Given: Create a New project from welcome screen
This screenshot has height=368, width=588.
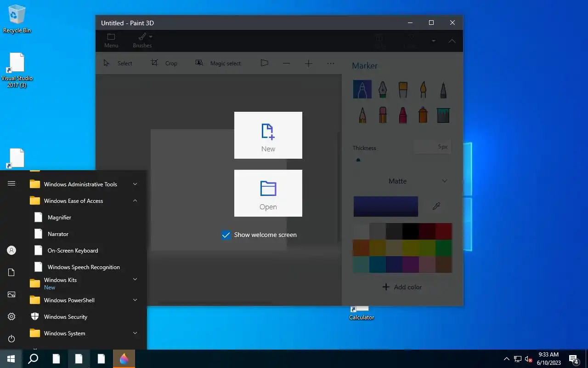Looking at the screenshot, I should click(x=268, y=135).
